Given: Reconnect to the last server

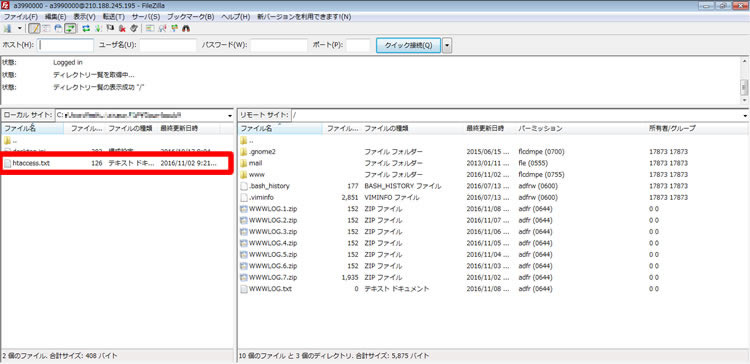Looking at the screenshot, I should 134,29.
